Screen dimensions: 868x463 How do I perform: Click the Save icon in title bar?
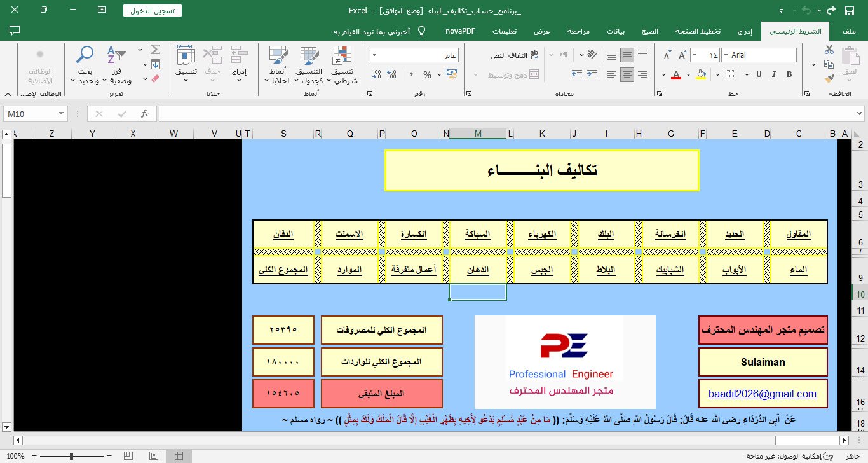(850, 11)
